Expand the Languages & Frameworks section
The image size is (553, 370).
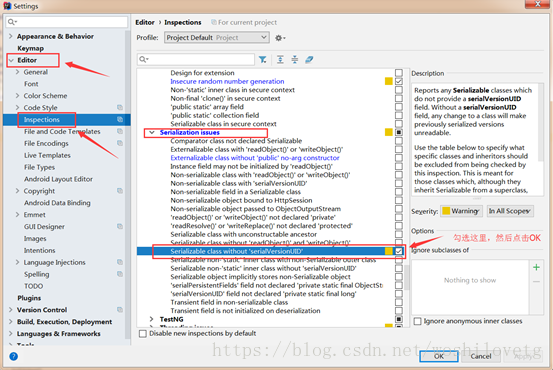pos(11,333)
